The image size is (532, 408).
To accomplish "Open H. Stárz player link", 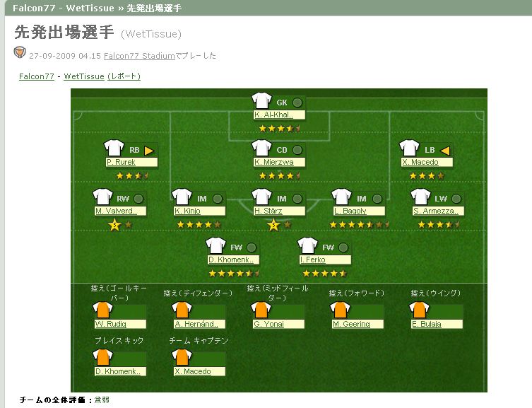I will 268,211.
